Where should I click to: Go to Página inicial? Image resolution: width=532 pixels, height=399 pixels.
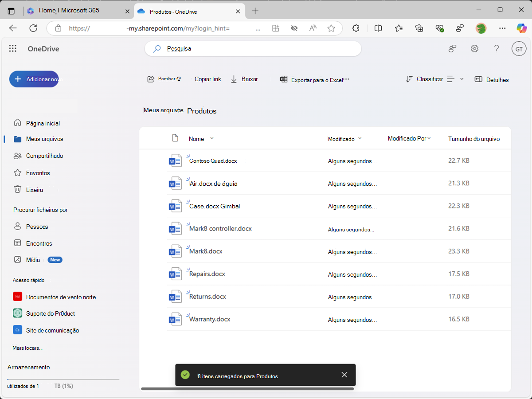[43, 123]
